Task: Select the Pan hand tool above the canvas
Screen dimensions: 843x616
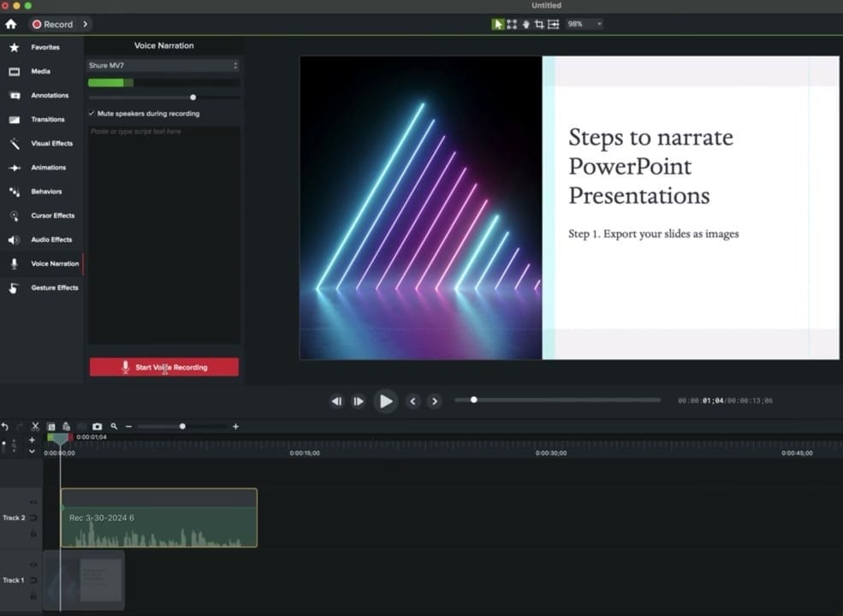Action: [x=525, y=24]
